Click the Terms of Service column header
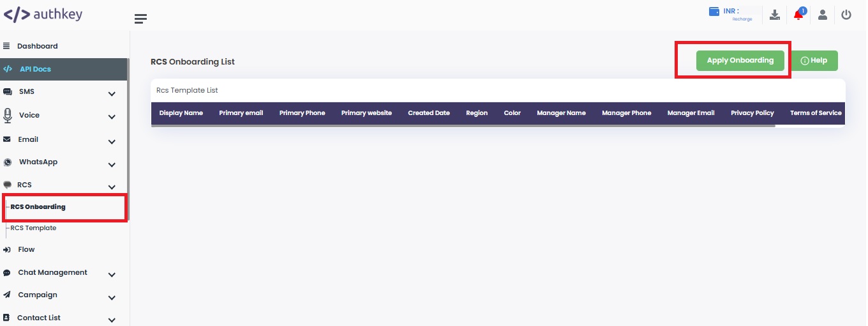The height and width of the screenshot is (326, 868). [x=816, y=113]
